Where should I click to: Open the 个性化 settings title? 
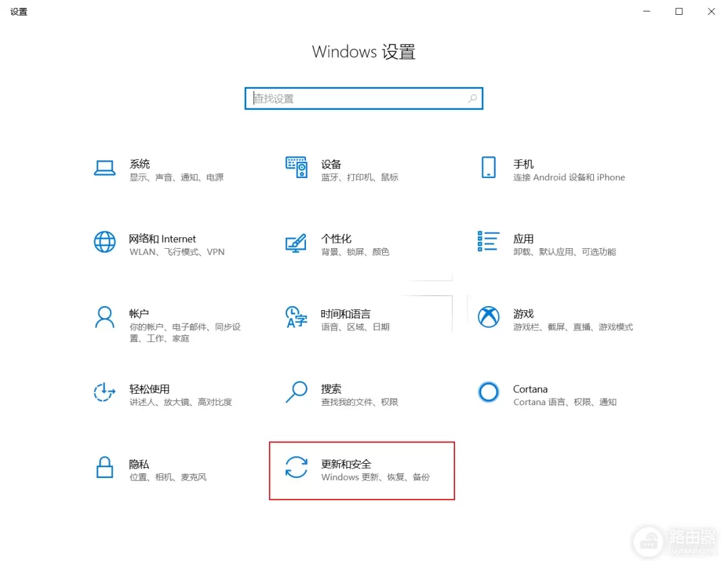pyautogui.click(x=336, y=239)
